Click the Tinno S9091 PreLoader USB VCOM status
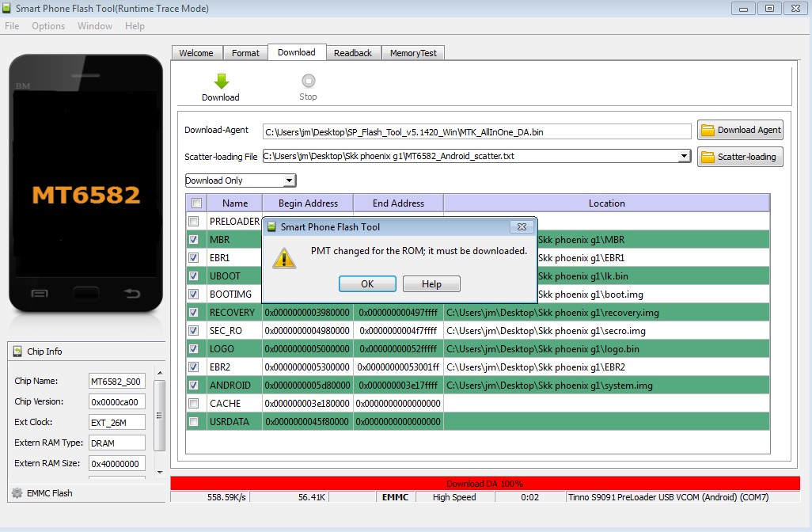812x532 pixels. 668,497
